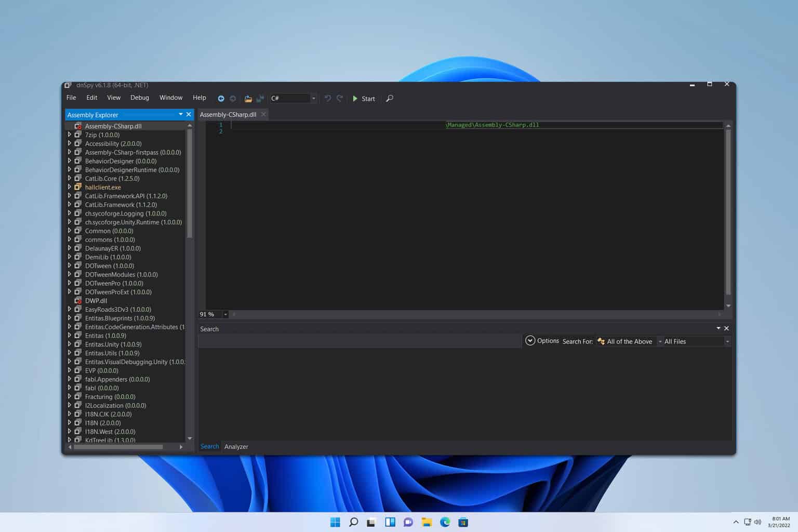Click the Common (0.0.0.0) assembly icon

pyautogui.click(x=78, y=231)
